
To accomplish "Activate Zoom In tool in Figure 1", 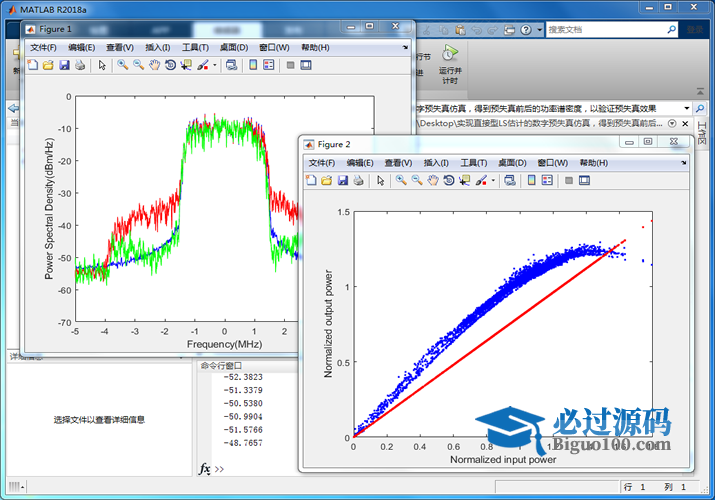I will 123,65.
